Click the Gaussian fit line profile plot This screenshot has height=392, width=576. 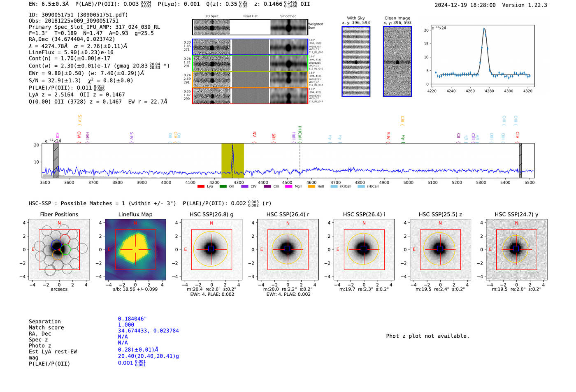click(x=483, y=56)
